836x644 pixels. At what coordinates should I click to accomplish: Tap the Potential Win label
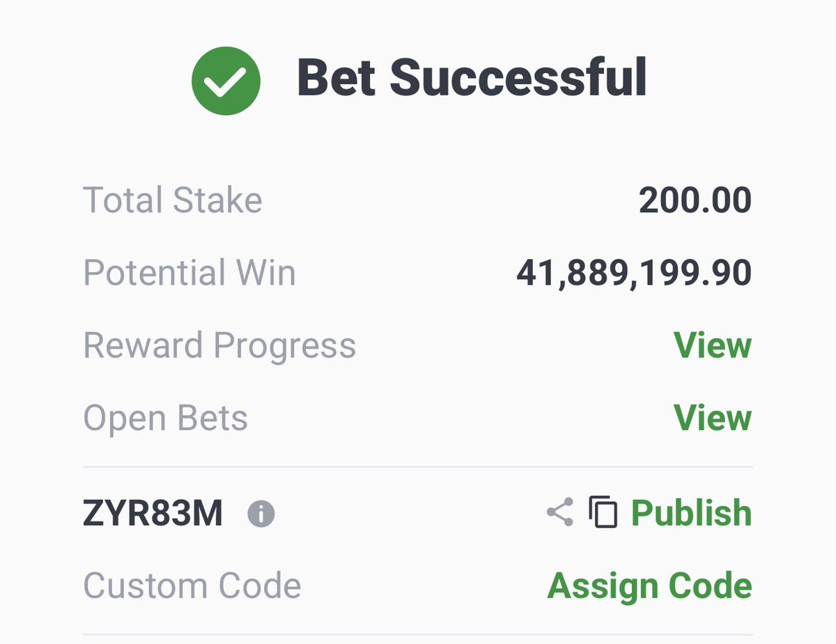tap(189, 273)
